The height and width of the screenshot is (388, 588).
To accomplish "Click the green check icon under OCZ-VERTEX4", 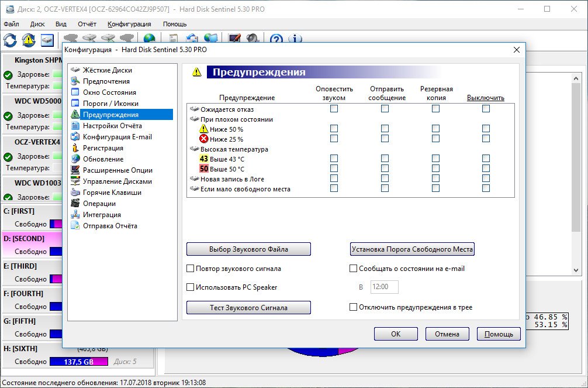I will (8, 157).
